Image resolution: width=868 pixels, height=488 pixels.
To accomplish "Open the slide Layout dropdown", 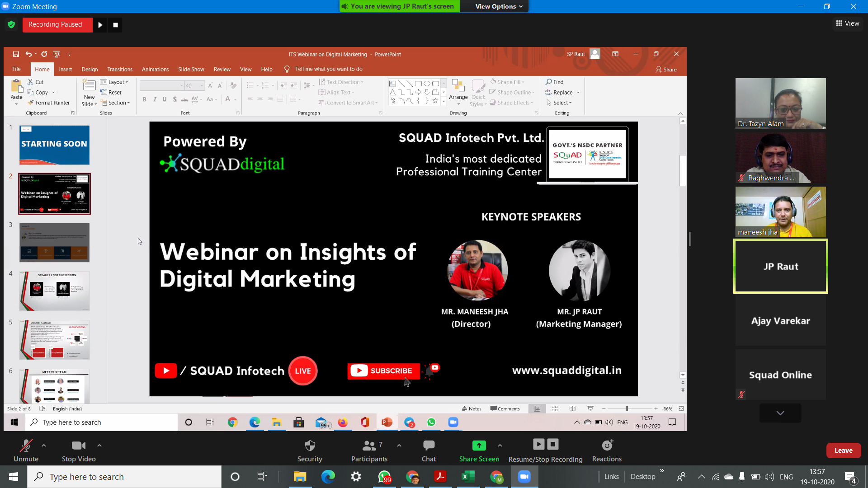I will click(x=114, y=82).
